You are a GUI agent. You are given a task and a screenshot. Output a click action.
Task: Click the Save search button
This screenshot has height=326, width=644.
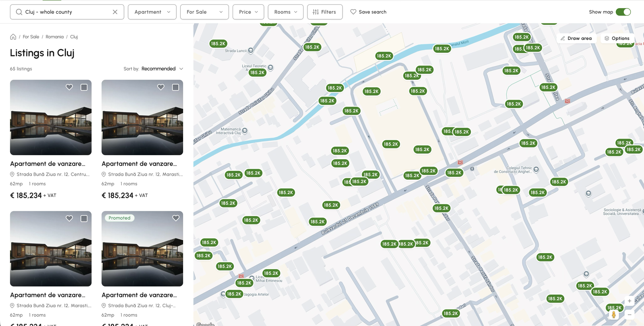point(368,12)
